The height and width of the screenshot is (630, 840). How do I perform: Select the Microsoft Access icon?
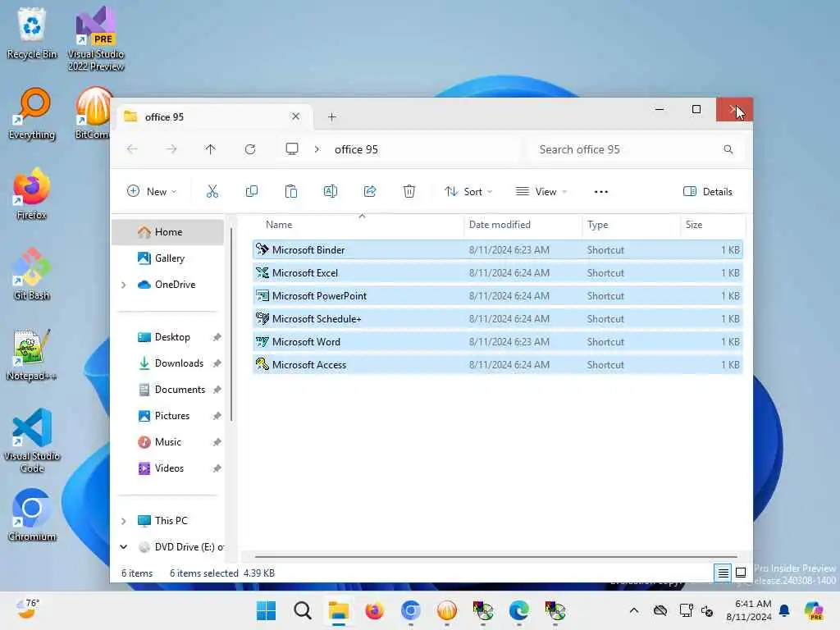tap(262, 364)
